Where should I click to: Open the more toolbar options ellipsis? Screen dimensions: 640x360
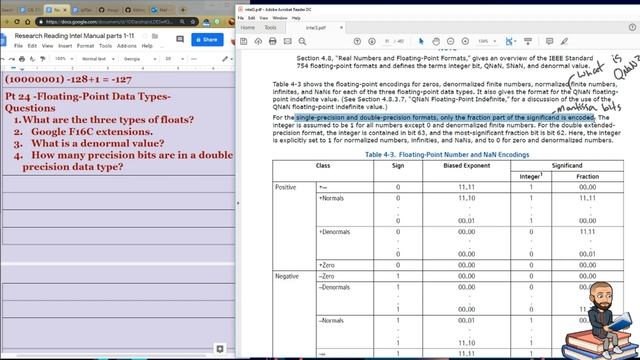[194, 59]
